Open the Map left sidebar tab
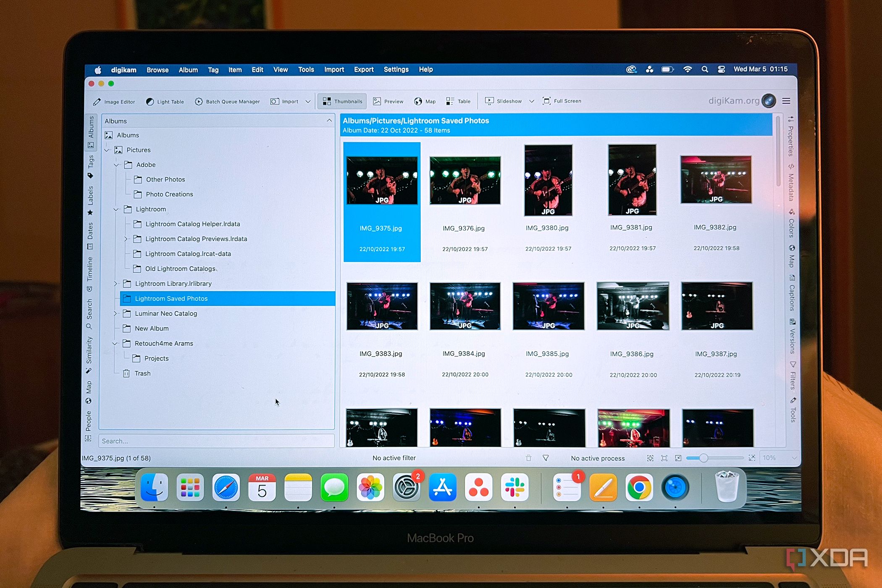 pos(89,392)
